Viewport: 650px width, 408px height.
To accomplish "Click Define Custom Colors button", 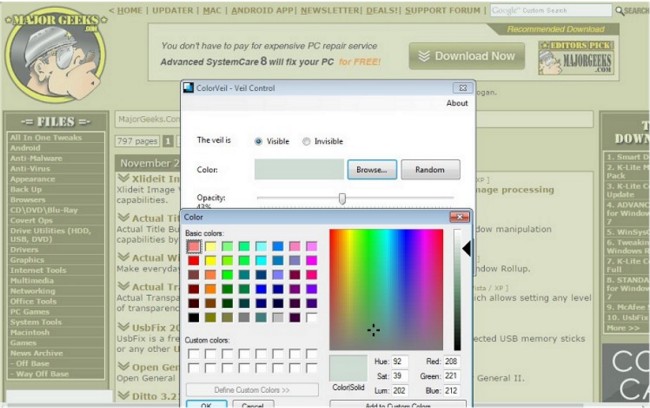I will coord(252,390).
